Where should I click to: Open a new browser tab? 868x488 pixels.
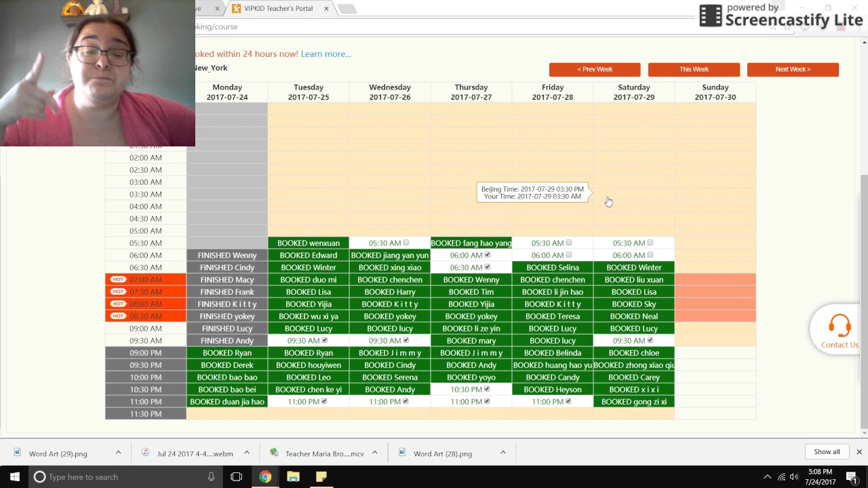347,9
